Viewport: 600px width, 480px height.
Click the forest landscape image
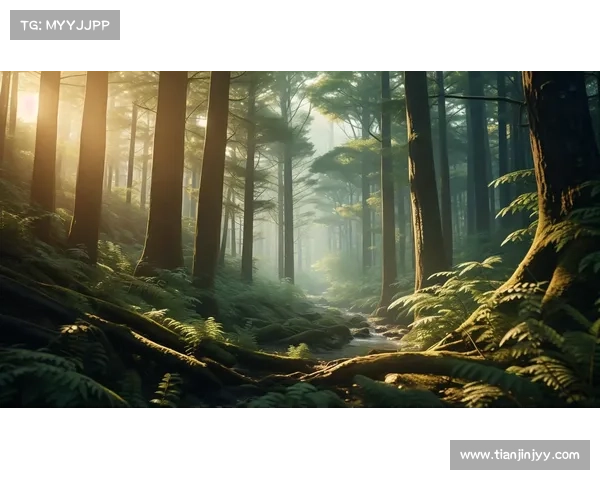click(300, 239)
